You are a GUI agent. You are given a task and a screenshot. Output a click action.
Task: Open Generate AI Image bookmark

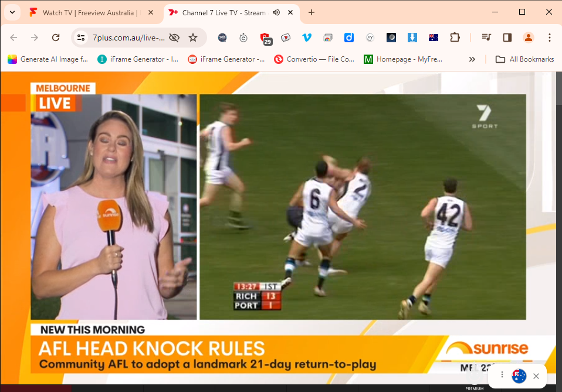48,59
